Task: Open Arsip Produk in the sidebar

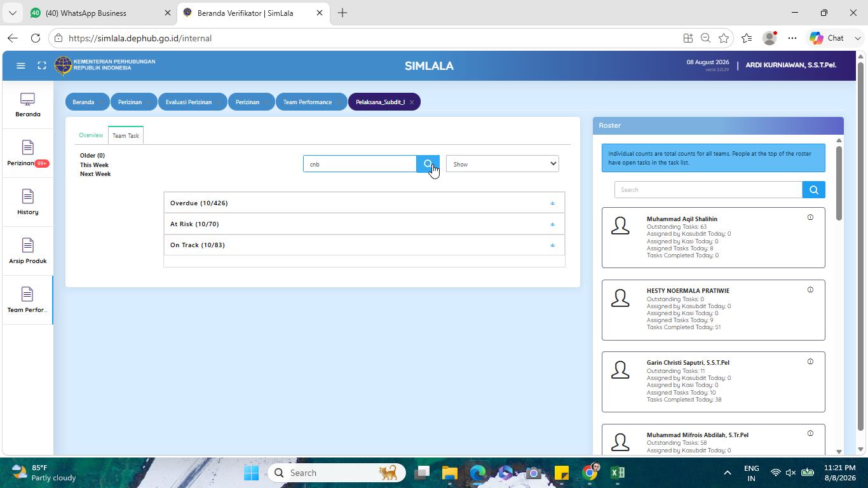Action: (x=27, y=252)
